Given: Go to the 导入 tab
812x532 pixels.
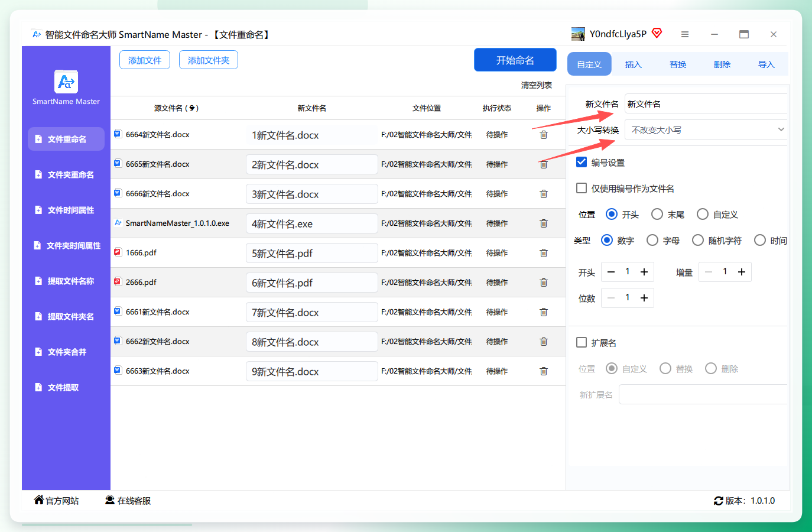Looking at the screenshot, I should pos(766,64).
